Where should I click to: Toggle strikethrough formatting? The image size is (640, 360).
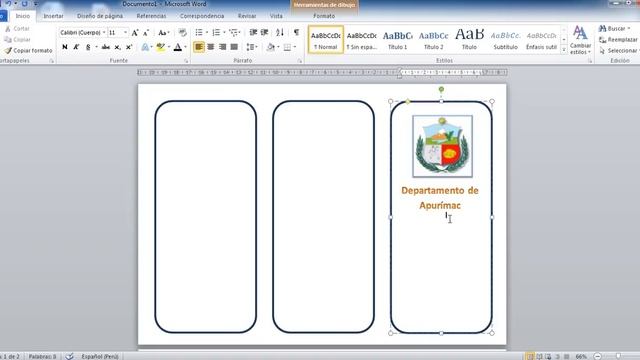[x=106, y=47]
